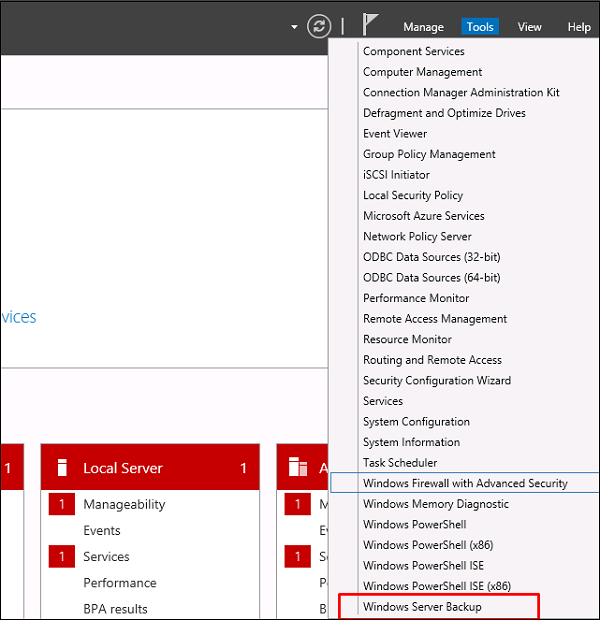The image size is (600, 620).
Task: Launch Resource Monitor
Action: click(x=407, y=339)
